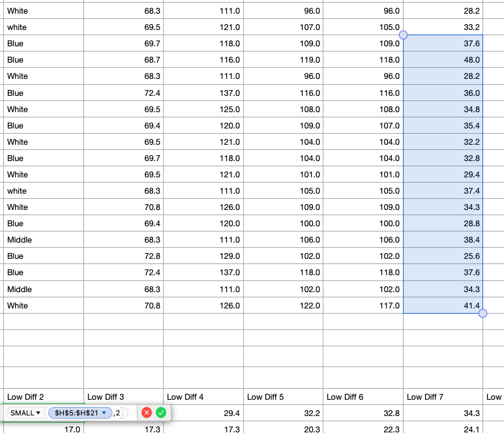Click the Blue cell in the 72.8 row
This screenshot has height=433, width=504.
(x=44, y=256)
